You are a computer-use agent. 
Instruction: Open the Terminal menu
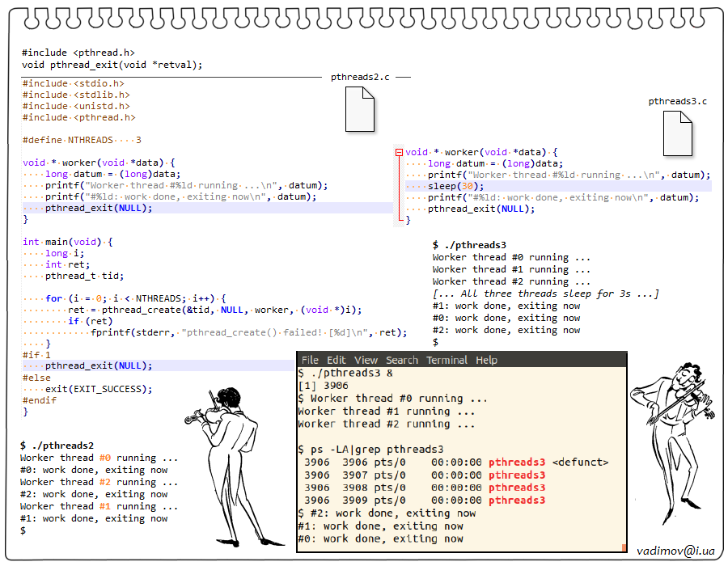click(447, 360)
